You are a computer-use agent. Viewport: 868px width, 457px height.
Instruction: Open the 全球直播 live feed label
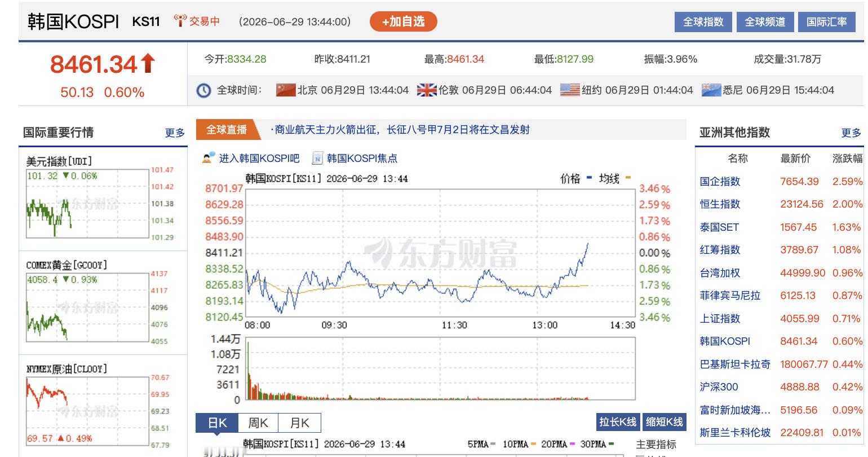tap(227, 130)
